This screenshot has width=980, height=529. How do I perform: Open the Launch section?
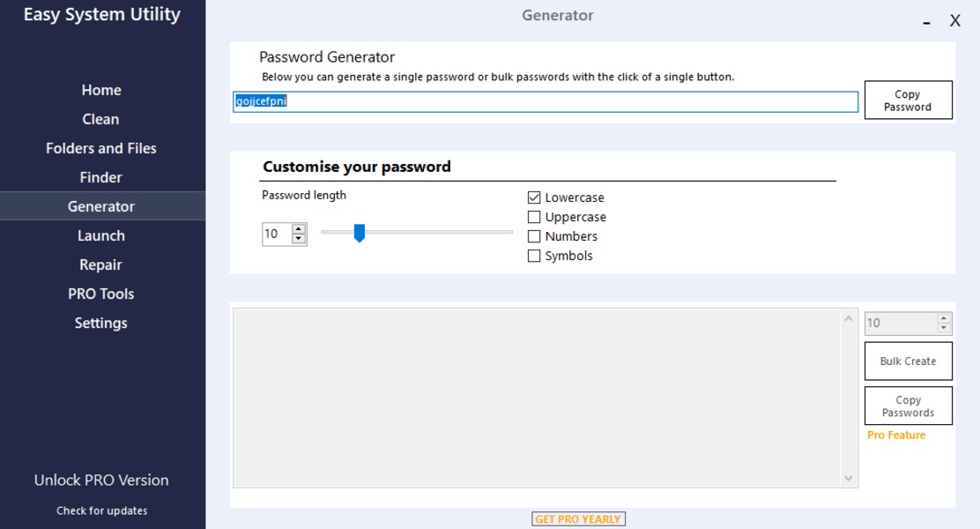click(x=101, y=235)
